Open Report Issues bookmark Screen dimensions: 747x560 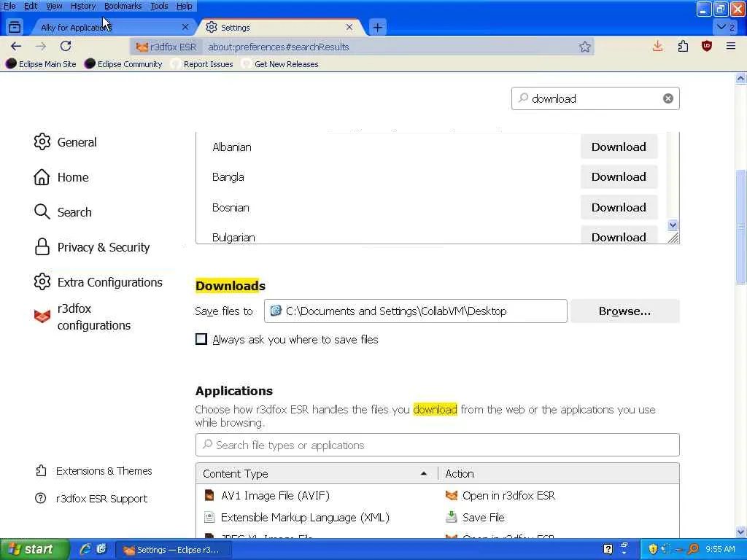[203, 64]
